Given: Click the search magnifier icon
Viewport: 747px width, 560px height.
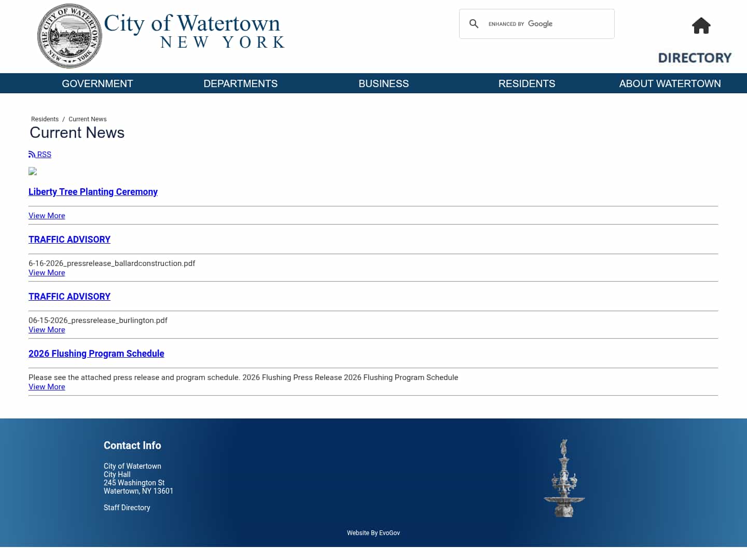Looking at the screenshot, I should coord(474,24).
